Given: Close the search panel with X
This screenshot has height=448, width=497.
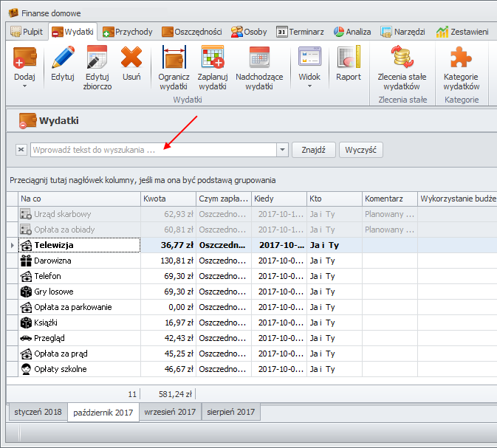Looking at the screenshot, I should 21,150.
